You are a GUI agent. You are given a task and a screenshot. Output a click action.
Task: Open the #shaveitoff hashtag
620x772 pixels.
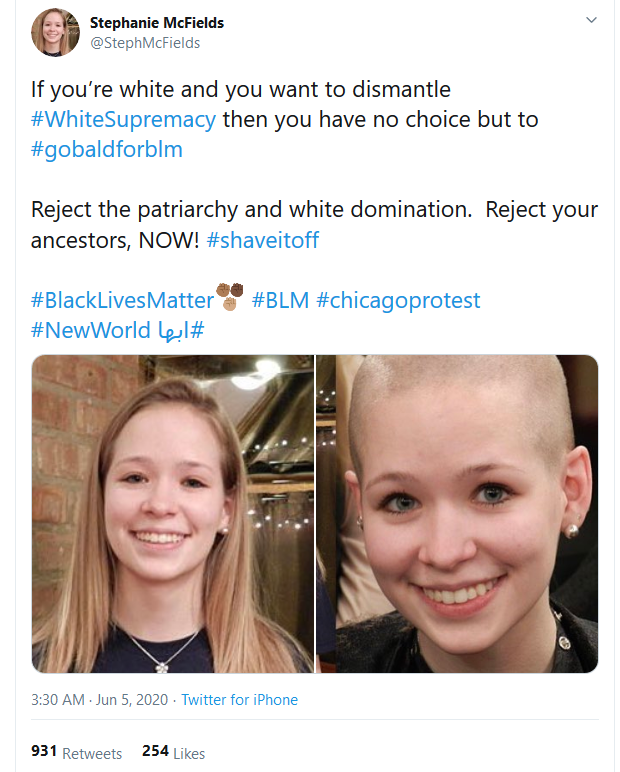[262, 240]
